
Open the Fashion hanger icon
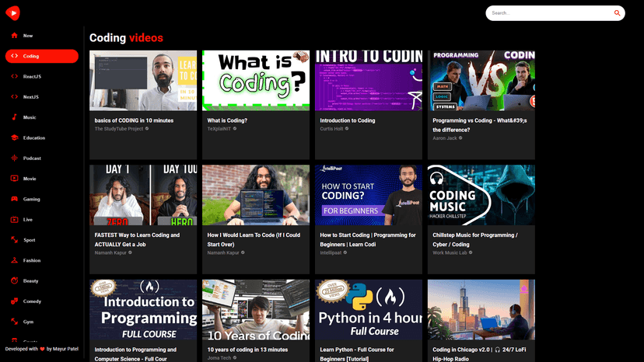point(14,260)
